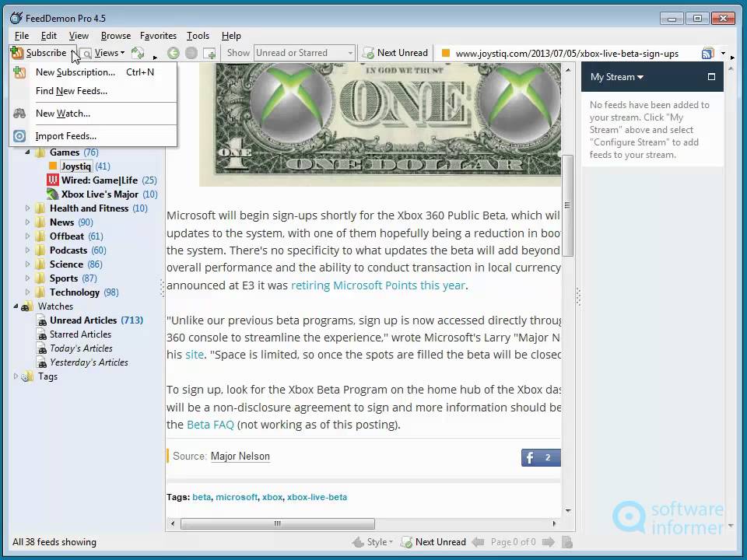The width and height of the screenshot is (747, 560).
Task: Click the Subscribe feed icon button
Action: pyautogui.click(x=17, y=53)
